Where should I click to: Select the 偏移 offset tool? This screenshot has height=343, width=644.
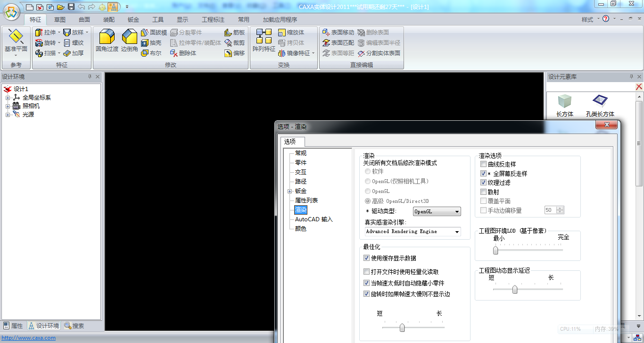click(235, 53)
